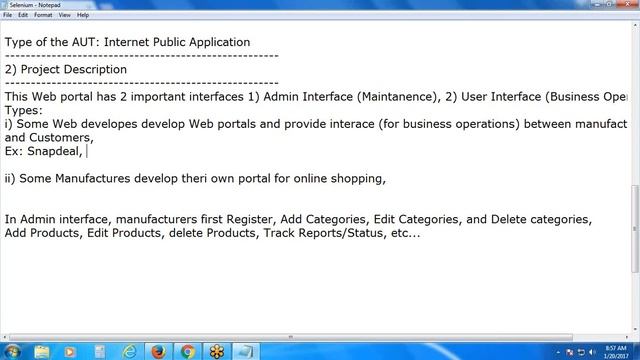Open the document icon pinned on the taskbar
The height and width of the screenshot is (360, 640).
[99, 352]
